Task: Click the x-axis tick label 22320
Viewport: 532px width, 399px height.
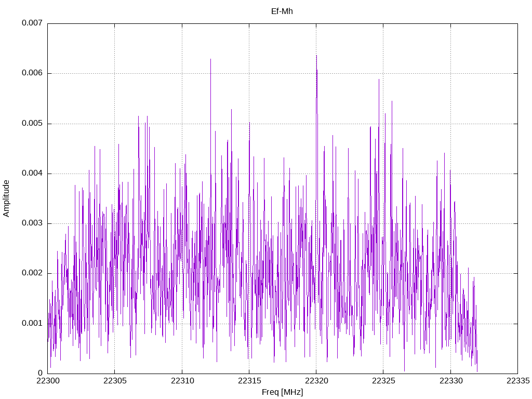Action: pos(316,381)
